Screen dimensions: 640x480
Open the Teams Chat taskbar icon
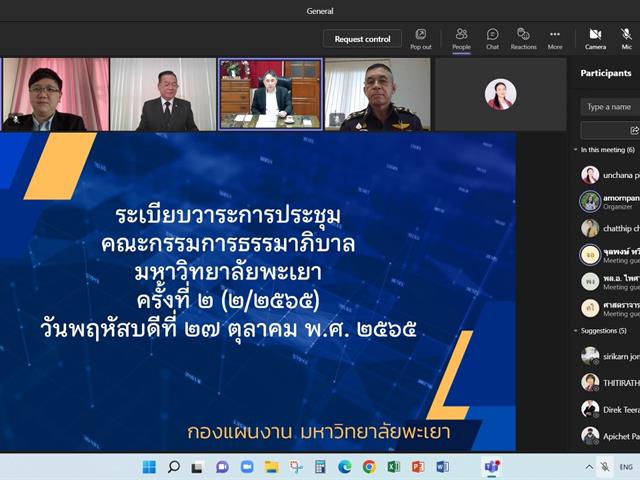click(222, 467)
